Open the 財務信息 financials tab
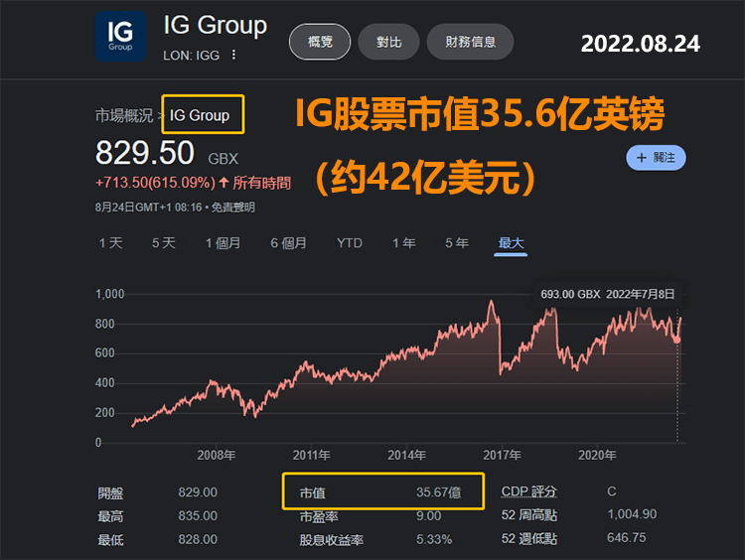Image resolution: width=745 pixels, height=560 pixels. 470,42
